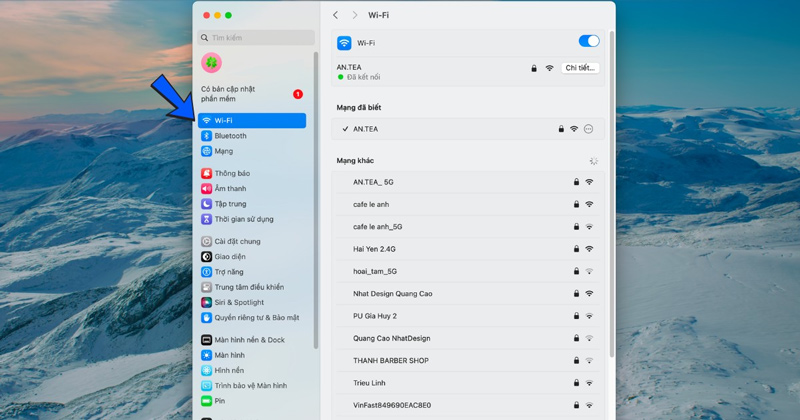Go forward with the right chevron
The image size is (800, 420).
tap(354, 15)
